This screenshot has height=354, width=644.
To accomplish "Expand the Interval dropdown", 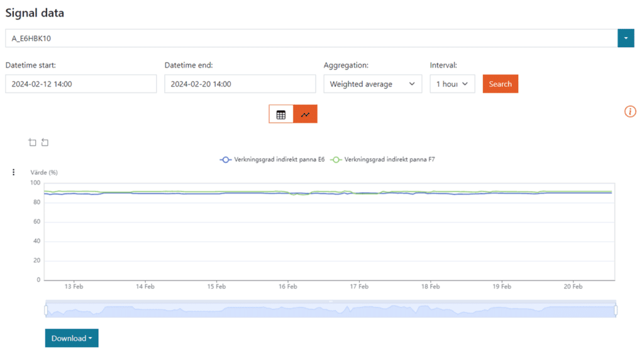I will (452, 84).
